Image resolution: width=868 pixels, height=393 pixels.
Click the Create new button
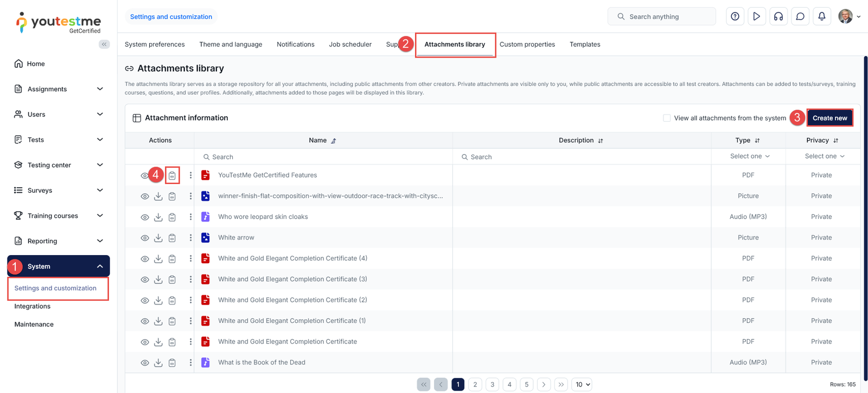pyautogui.click(x=829, y=118)
